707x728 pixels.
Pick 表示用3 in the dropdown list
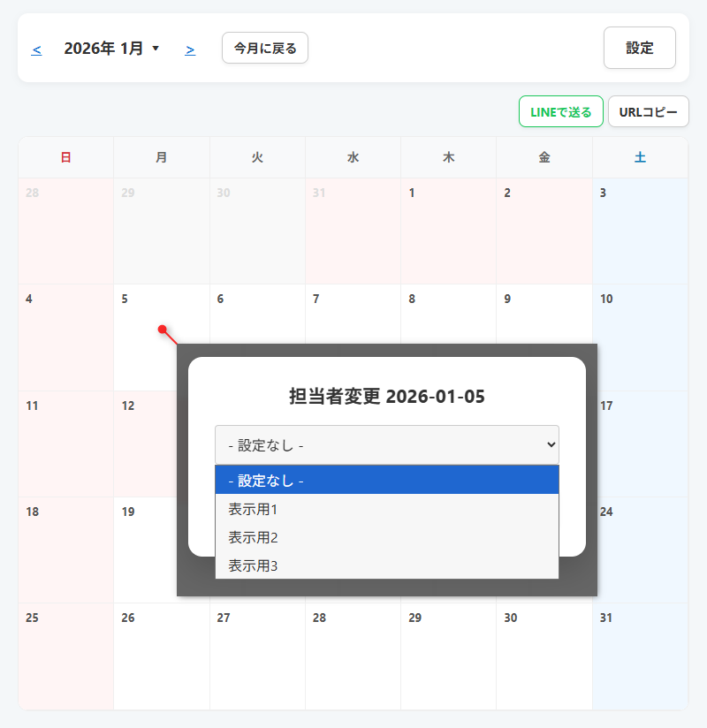[386, 565]
